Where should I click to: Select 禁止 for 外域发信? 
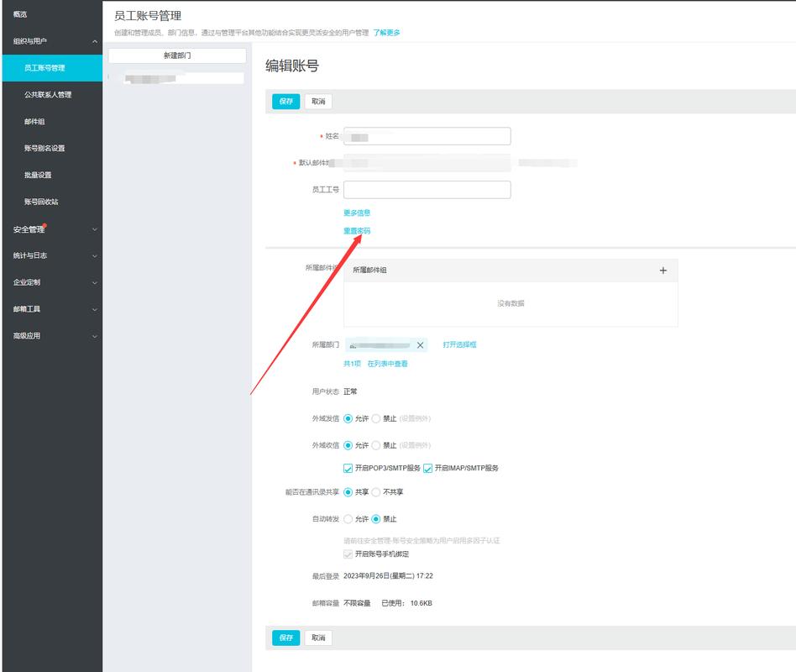pos(376,418)
